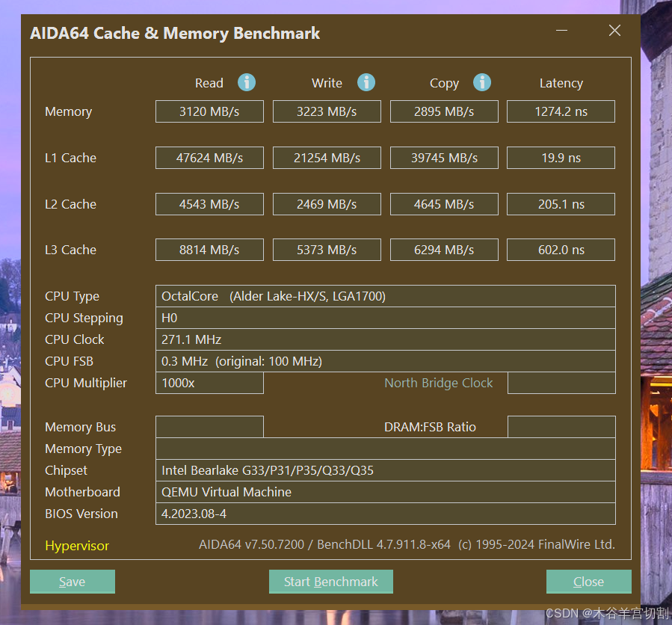Screen dimensions: 672x625
Task: Click the L1 Cache row label
Action: point(71,158)
